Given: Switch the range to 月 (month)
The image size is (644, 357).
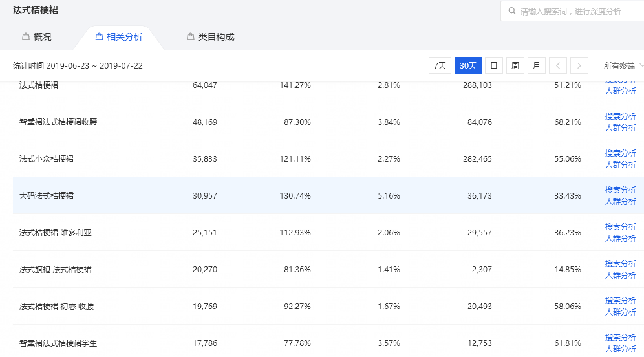Looking at the screenshot, I should (x=536, y=65).
